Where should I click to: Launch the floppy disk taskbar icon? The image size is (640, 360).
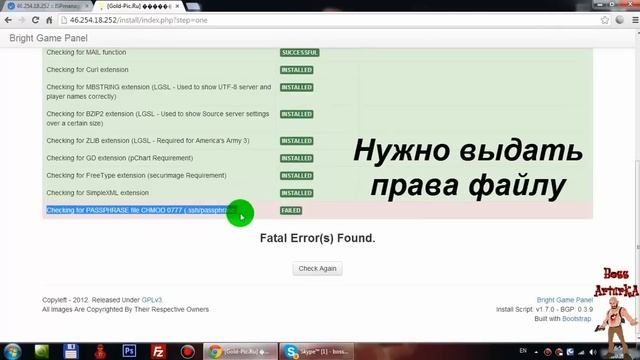pos(71,351)
